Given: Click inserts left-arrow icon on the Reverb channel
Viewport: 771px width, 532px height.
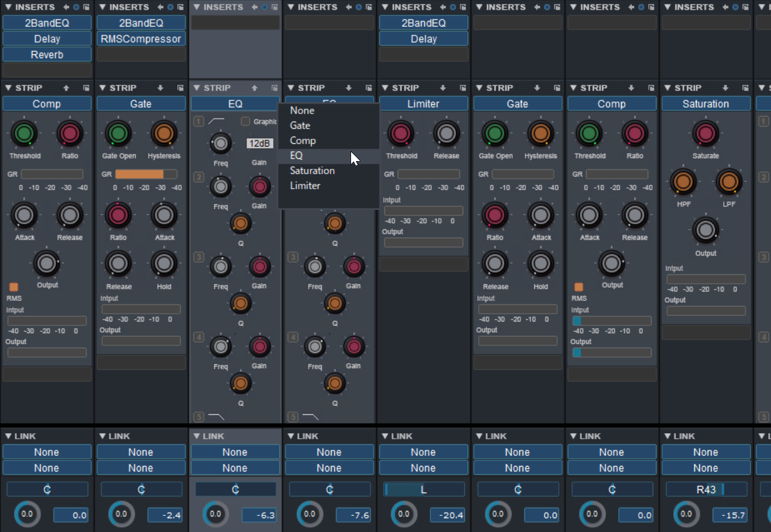Looking at the screenshot, I should (66, 7).
